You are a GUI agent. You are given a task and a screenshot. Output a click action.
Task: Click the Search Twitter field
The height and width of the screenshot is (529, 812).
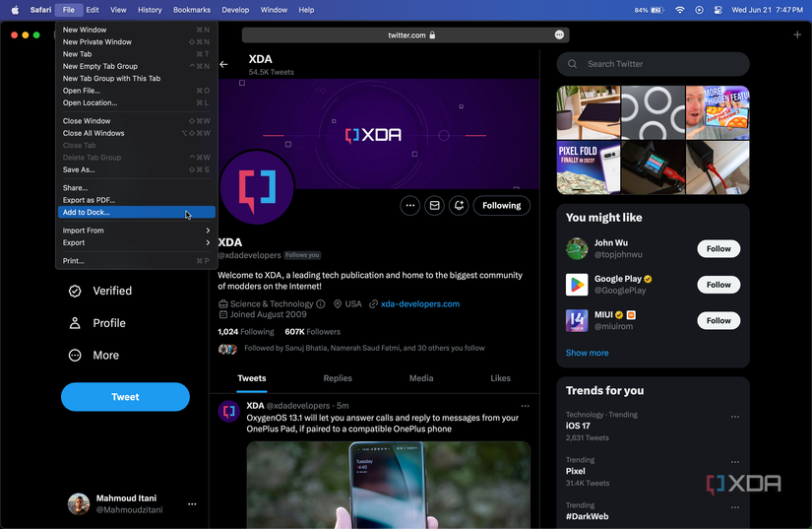[x=653, y=64]
